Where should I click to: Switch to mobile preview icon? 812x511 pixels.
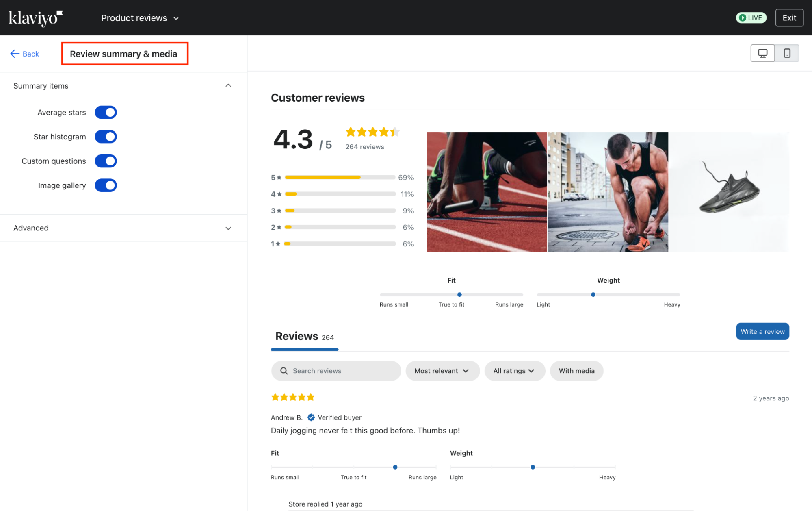pos(787,53)
